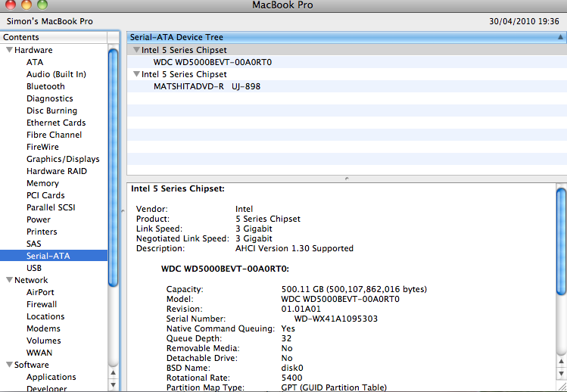
Task: Select Ethernet Cards entry
Action: tap(56, 123)
